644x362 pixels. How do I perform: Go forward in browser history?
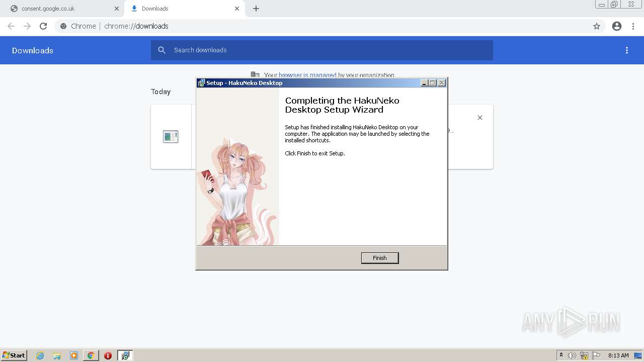pyautogui.click(x=27, y=26)
